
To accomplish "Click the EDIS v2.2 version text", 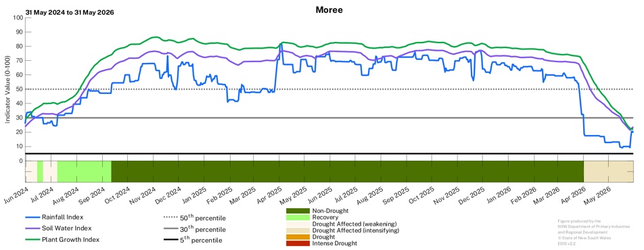I will coord(567,244).
